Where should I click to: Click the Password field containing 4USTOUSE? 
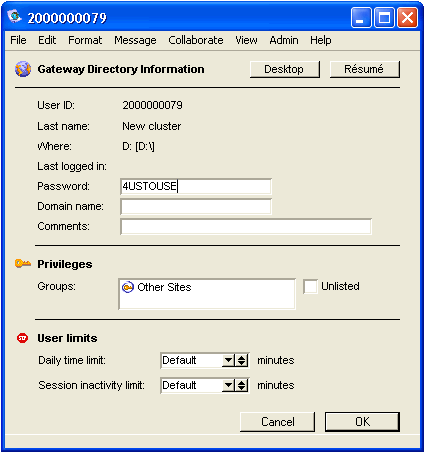click(x=196, y=186)
